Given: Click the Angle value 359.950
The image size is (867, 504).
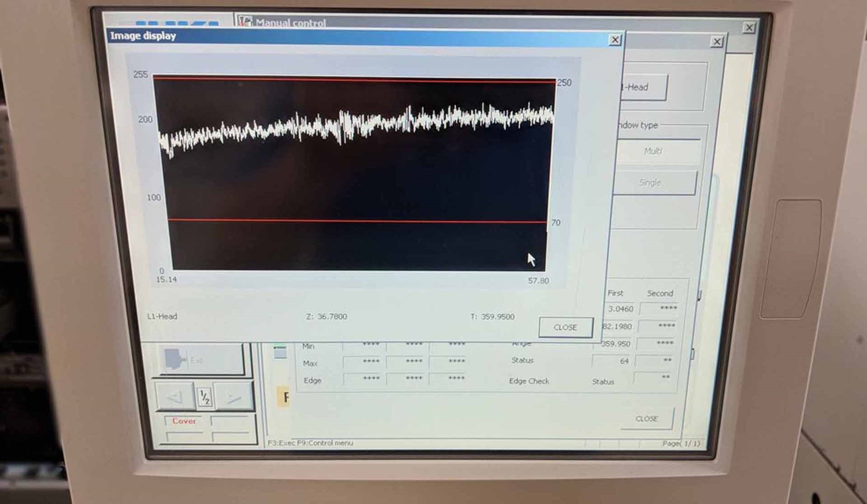Looking at the screenshot, I should 615,344.
